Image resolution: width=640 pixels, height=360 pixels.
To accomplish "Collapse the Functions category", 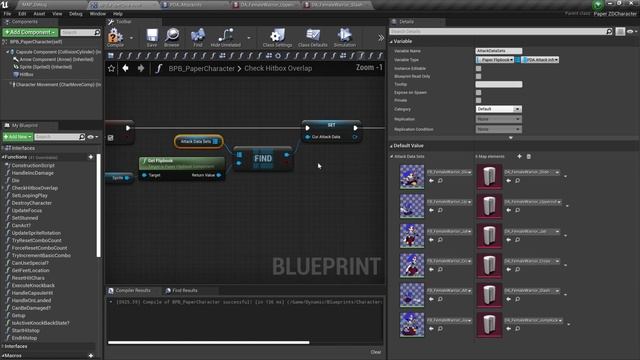I will [3, 157].
